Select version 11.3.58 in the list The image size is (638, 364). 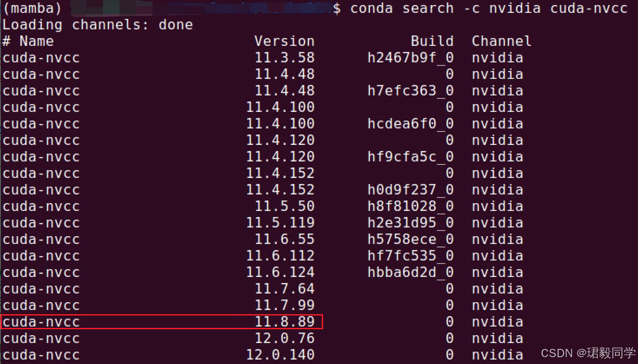[284, 57]
